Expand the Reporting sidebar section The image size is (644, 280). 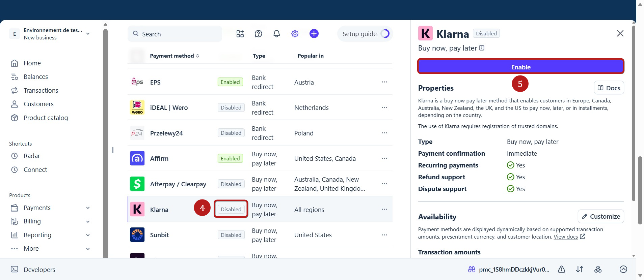point(88,235)
